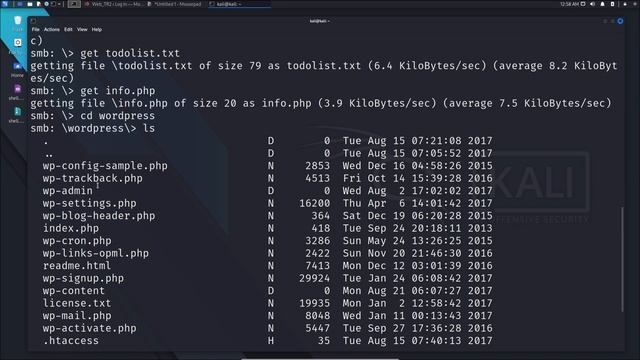Open the Help menu
This screenshot has height=360, width=640.
(x=97, y=29)
